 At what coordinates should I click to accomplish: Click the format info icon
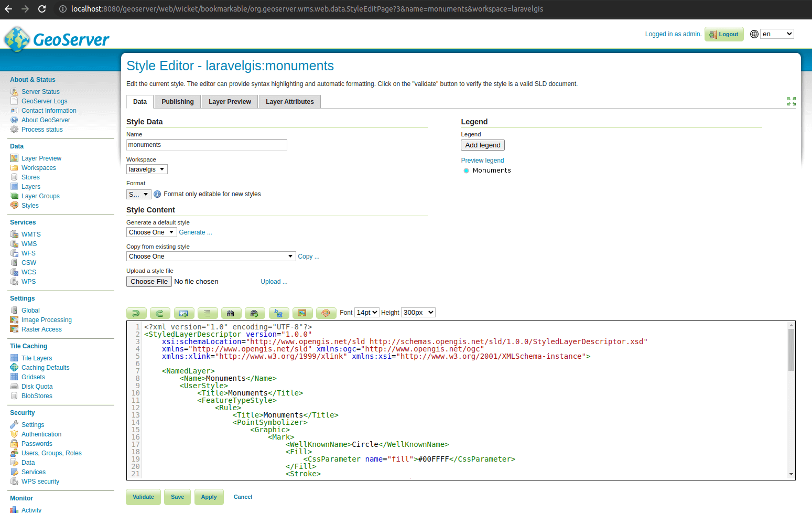tap(157, 194)
